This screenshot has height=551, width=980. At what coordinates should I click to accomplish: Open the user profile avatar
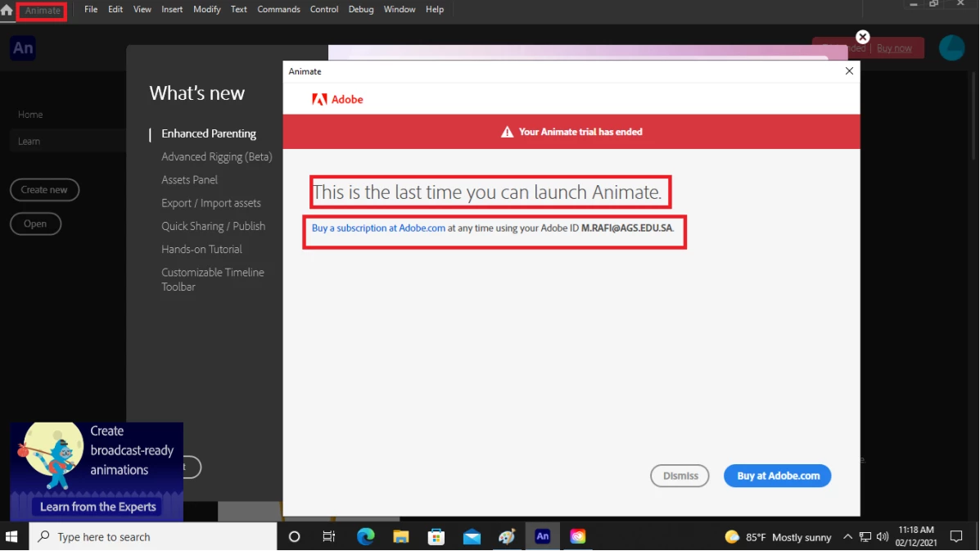pos(952,48)
